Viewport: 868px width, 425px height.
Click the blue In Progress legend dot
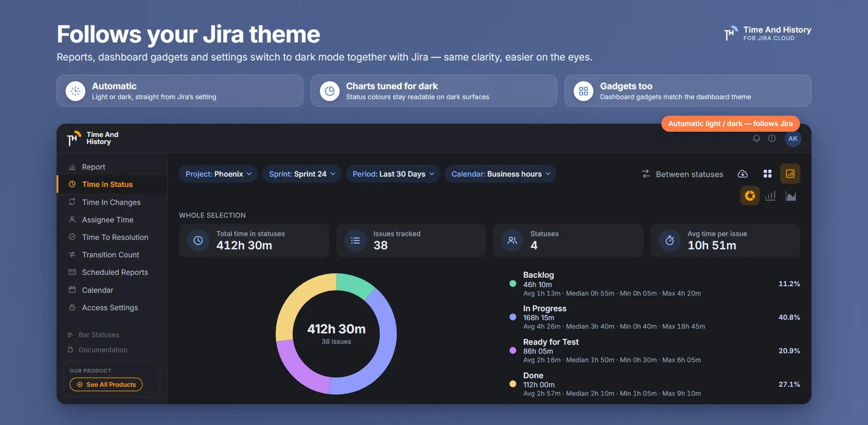tap(513, 317)
